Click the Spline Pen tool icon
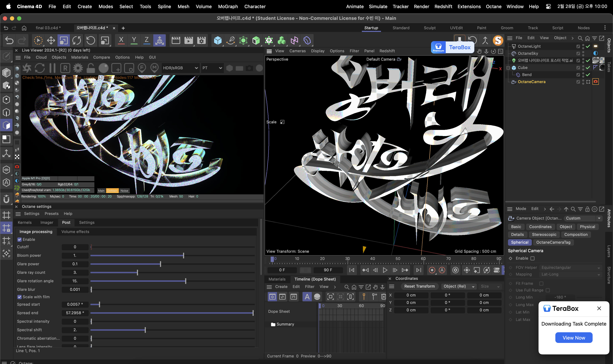Viewport: 613px width, 364px height. [231, 40]
